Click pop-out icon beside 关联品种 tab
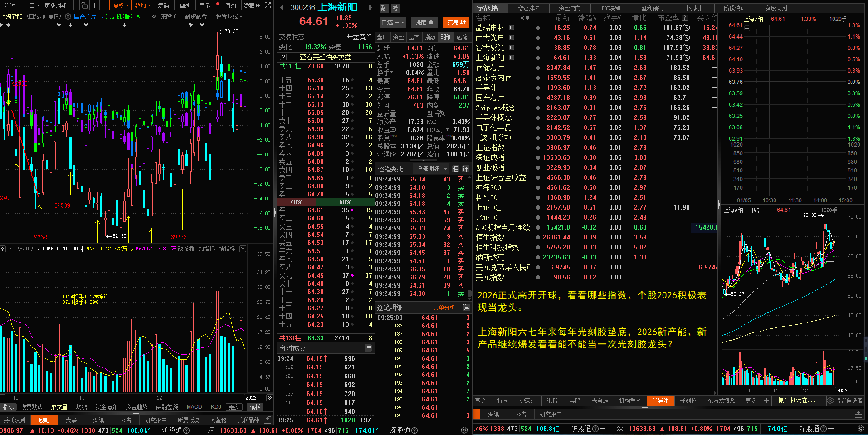This screenshot has width=868, height=435. 268,420
